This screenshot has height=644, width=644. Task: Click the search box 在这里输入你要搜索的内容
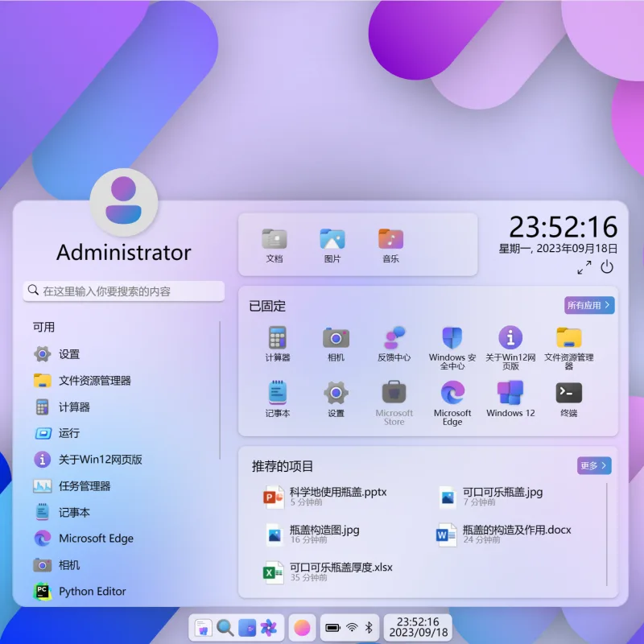124,291
